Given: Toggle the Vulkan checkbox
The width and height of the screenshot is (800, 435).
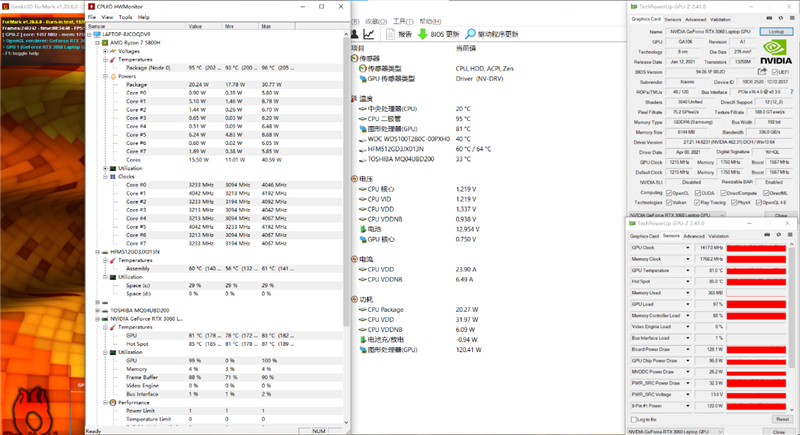Looking at the screenshot, I should pyautogui.click(x=668, y=203).
